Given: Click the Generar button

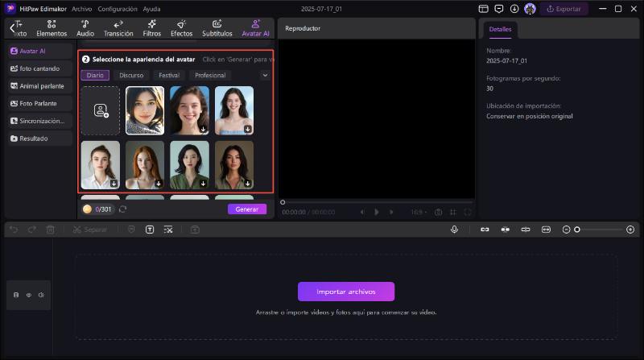Looking at the screenshot, I should click(x=247, y=209).
